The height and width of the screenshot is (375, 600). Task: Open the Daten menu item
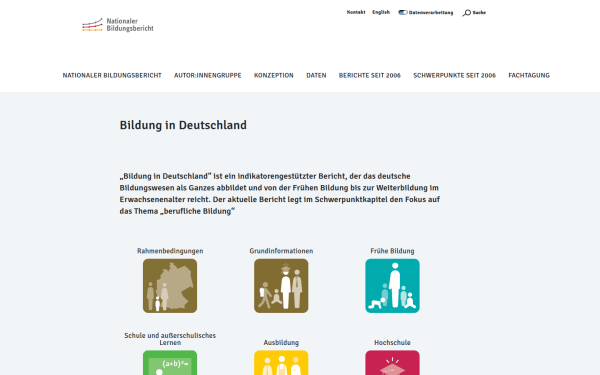316,75
